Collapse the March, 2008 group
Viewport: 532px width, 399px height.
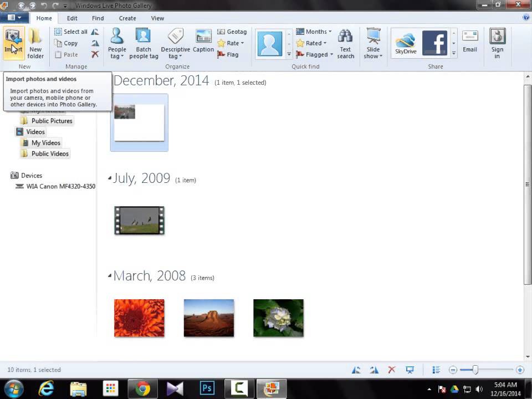coord(110,275)
